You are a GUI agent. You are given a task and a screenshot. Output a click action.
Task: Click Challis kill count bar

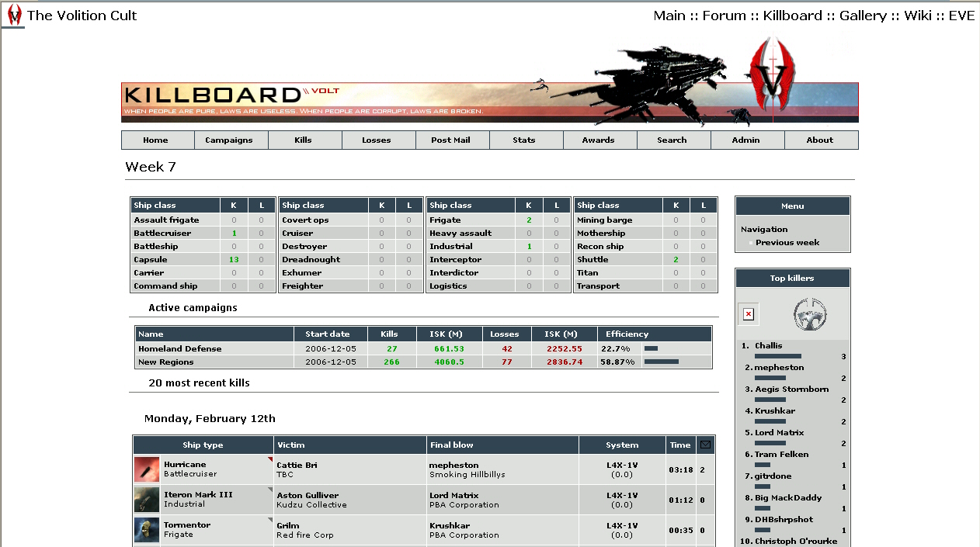tap(778, 357)
